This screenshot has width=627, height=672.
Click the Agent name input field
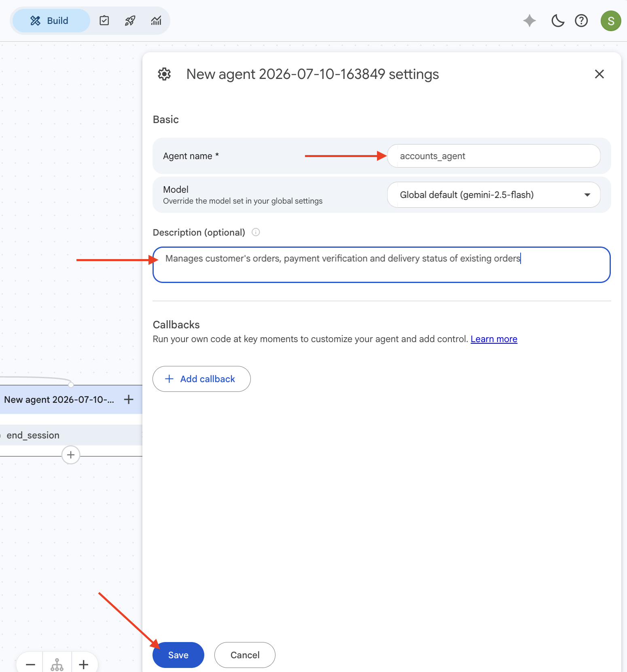coord(494,156)
